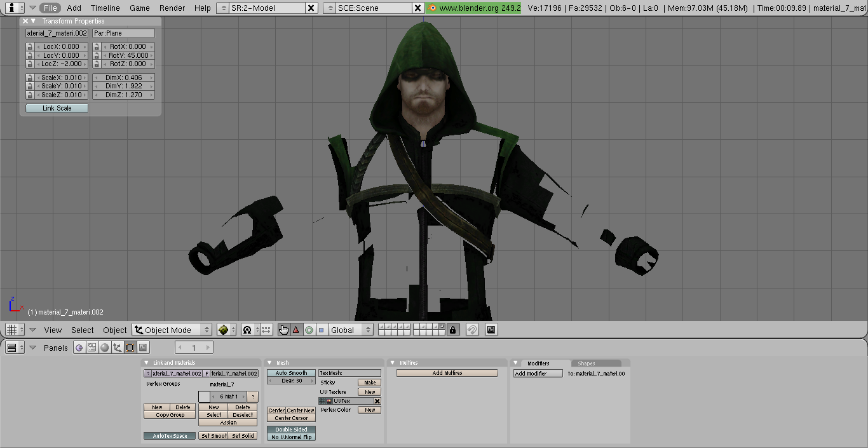Toggle the LocY lock
868x448 pixels.
tap(30, 55)
